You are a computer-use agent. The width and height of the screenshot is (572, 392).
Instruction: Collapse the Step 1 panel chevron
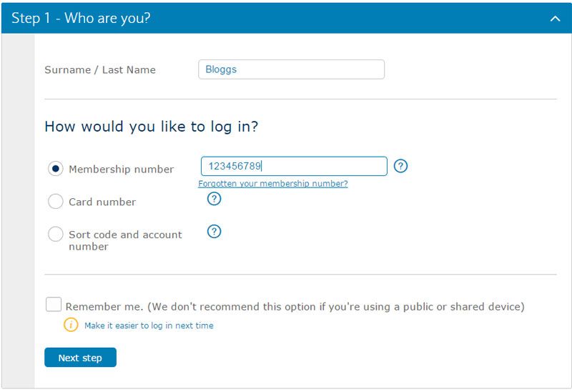coord(555,19)
